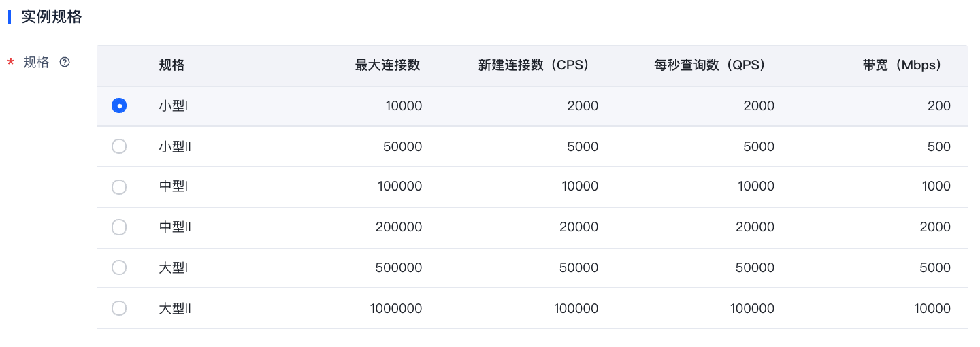Pick the 大型I radio button
The image size is (980, 347).
(x=119, y=267)
